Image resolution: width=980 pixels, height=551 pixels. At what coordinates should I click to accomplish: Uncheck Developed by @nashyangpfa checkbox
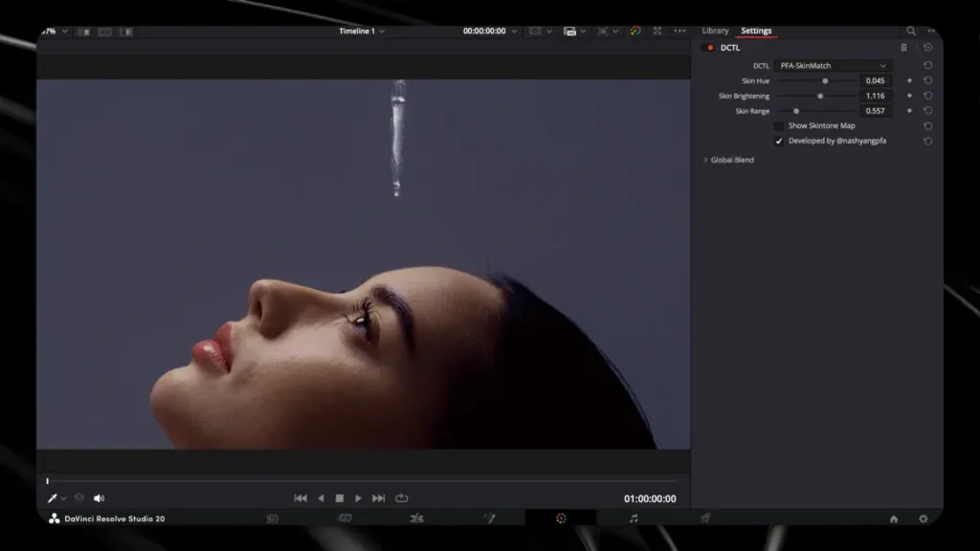(779, 142)
